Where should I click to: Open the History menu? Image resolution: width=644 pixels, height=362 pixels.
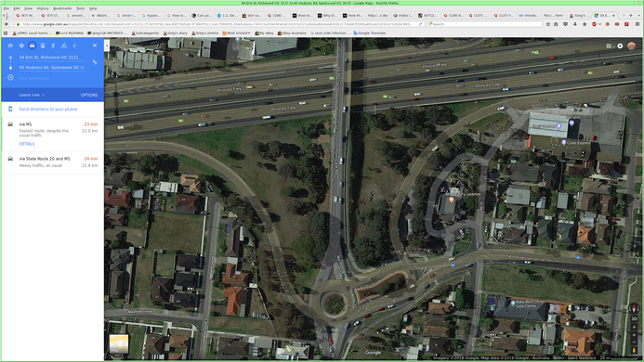43,8
